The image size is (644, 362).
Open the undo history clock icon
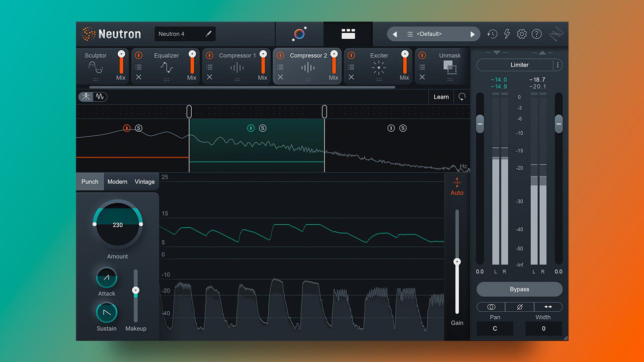492,34
